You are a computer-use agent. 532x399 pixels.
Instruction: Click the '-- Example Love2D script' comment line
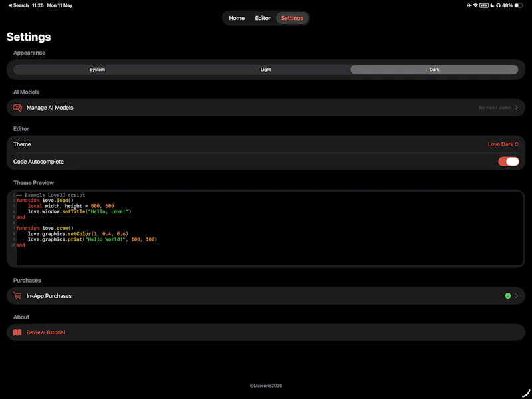click(51, 195)
